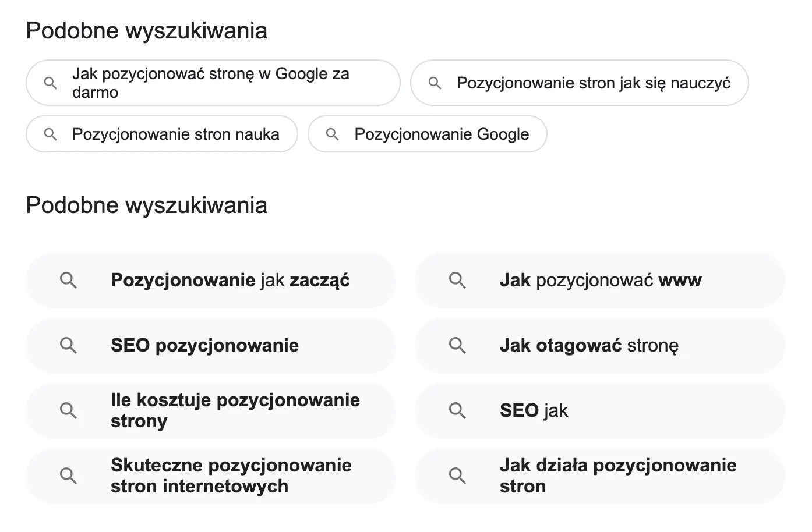The width and height of the screenshot is (812, 532).
Task: Click the search icon next to "Jak otagować stronę"
Action: pos(458,346)
